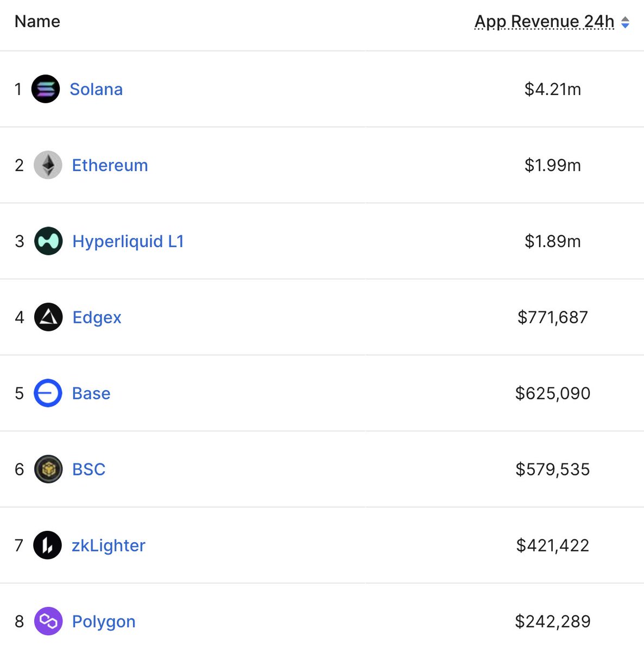Select the $625,090 revenue value
This screenshot has width=644, height=652.
click(x=553, y=393)
